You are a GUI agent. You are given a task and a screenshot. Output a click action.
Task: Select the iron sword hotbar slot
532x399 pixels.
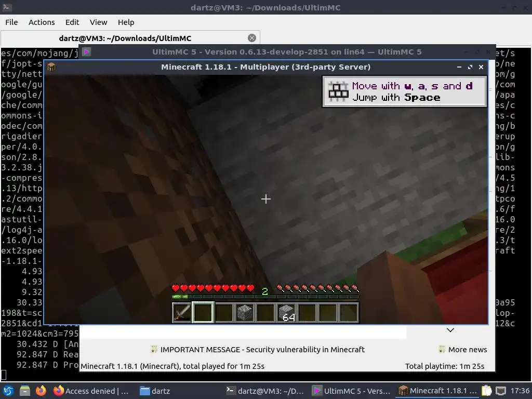(182, 312)
